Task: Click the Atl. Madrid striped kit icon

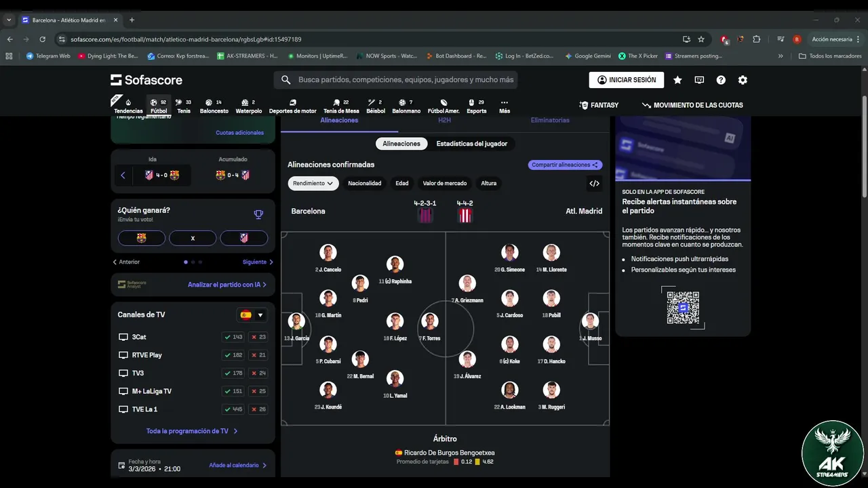Action: tap(465, 216)
